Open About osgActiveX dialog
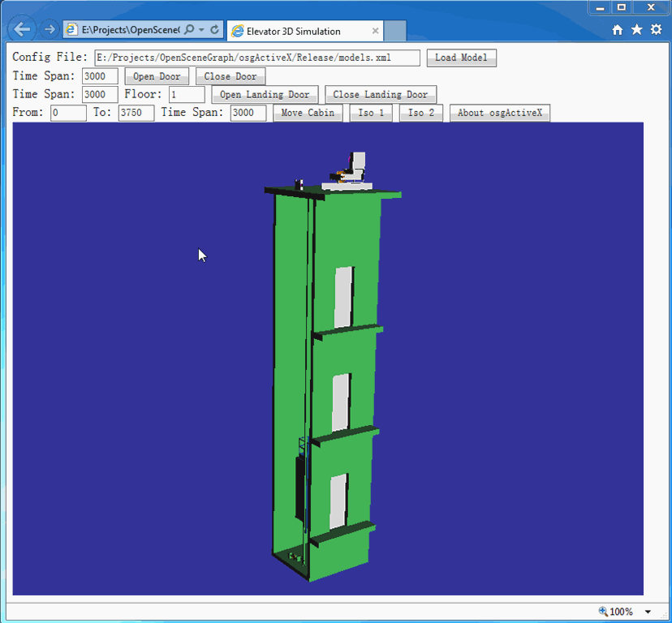The width and height of the screenshot is (672, 623). coord(500,113)
